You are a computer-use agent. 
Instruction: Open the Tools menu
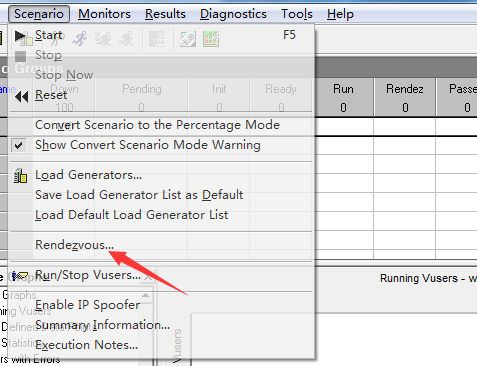click(x=297, y=14)
